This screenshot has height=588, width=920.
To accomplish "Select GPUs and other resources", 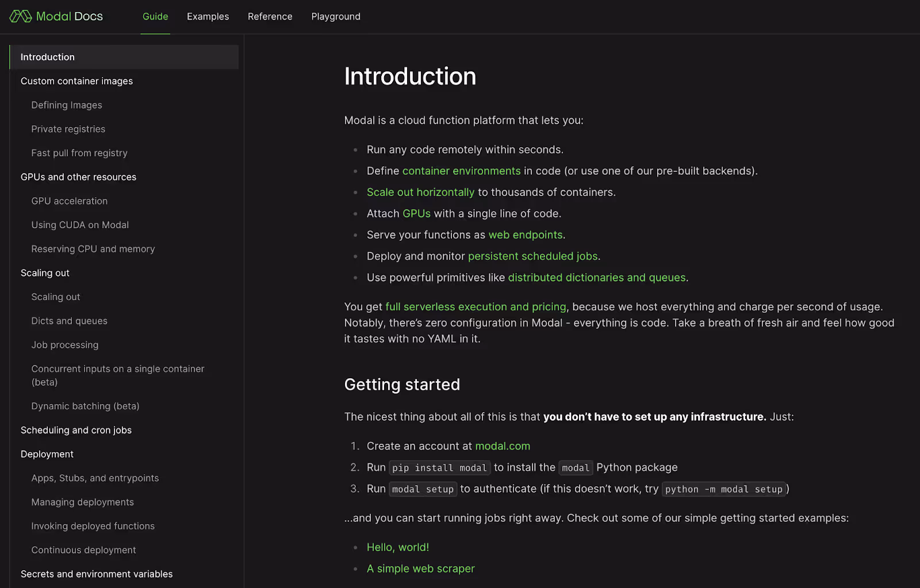I will [78, 177].
